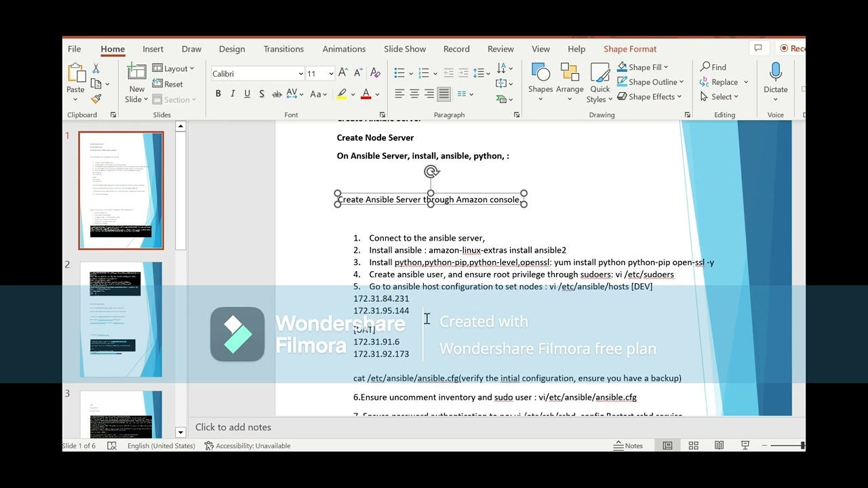The image size is (868, 488).
Task: Open the Calibri font name dropdown
Action: (300, 74)
